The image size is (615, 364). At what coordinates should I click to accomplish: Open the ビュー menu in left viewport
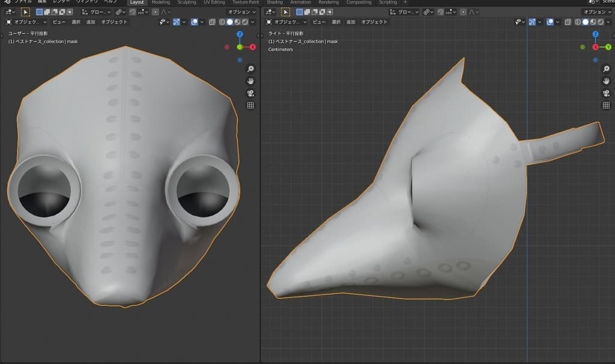pyautogui.click(x=59, y=22)
